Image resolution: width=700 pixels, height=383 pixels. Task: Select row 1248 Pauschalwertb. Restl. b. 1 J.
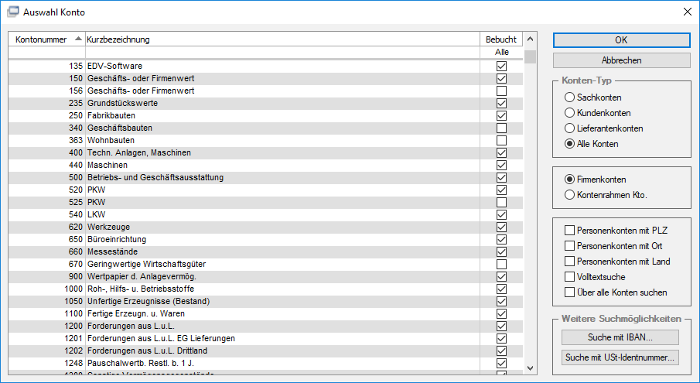(266, 363)
